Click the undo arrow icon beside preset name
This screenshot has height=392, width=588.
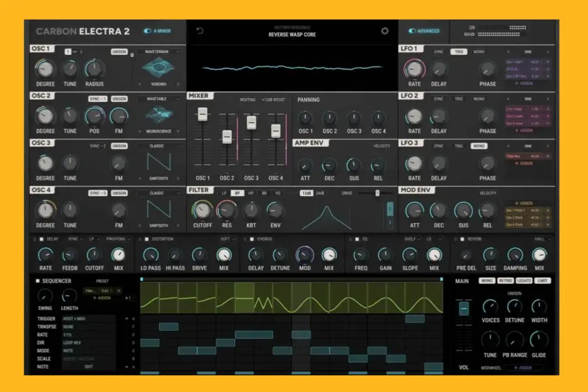point(200,31)
